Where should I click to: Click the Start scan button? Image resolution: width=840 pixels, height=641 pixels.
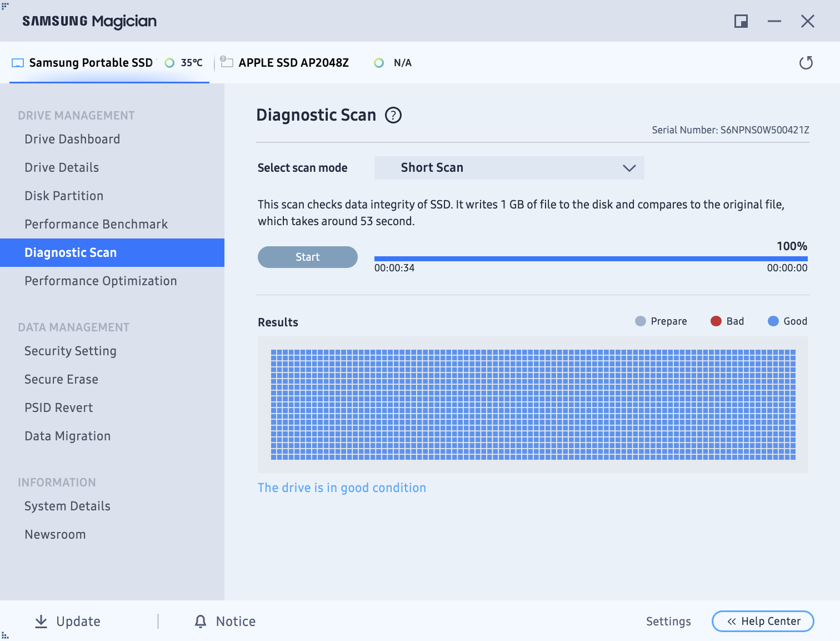pos(308,257)
